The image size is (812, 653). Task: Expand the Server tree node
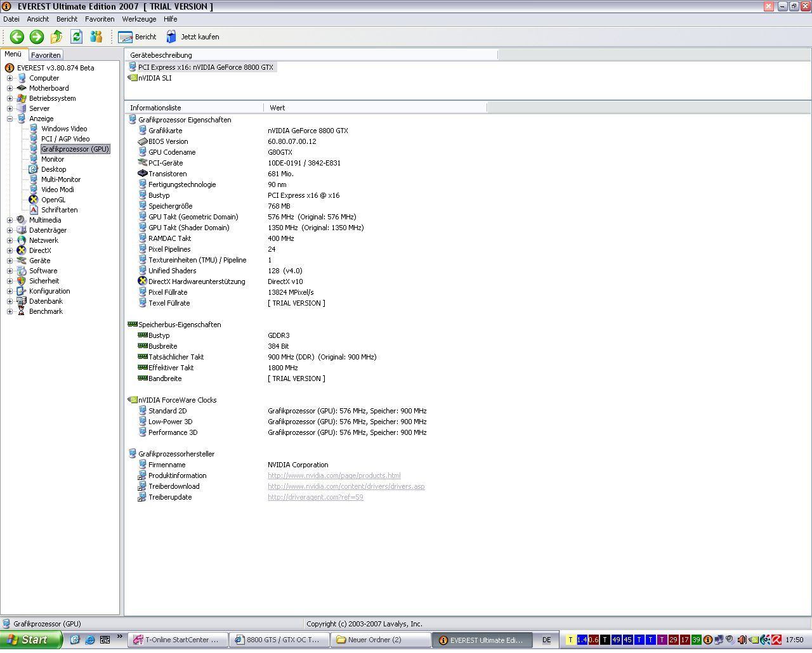click(10, 108)
